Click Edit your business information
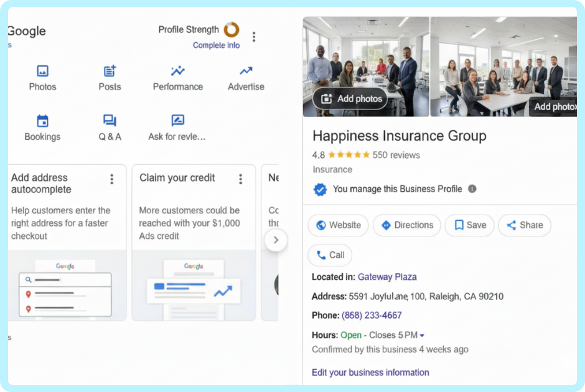 point(370,373)
